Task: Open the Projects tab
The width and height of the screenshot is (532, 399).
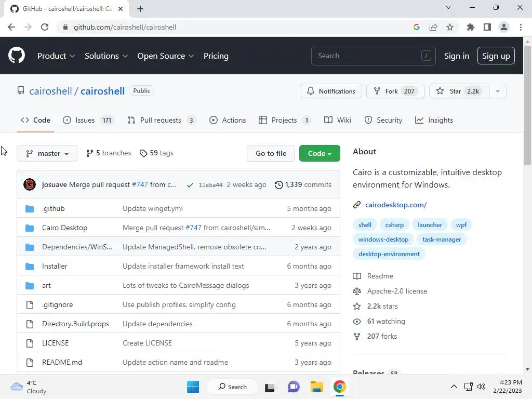Action: (285, 120)
